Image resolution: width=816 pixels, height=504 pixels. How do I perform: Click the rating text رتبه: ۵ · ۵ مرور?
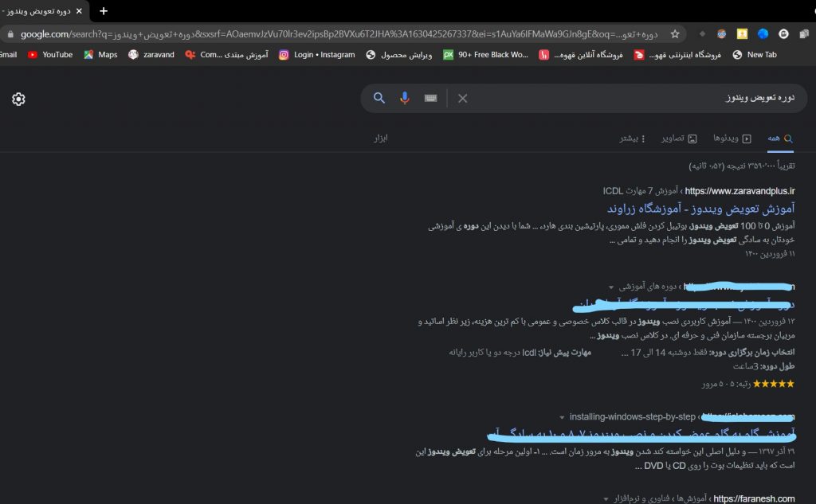pos(727,384)
